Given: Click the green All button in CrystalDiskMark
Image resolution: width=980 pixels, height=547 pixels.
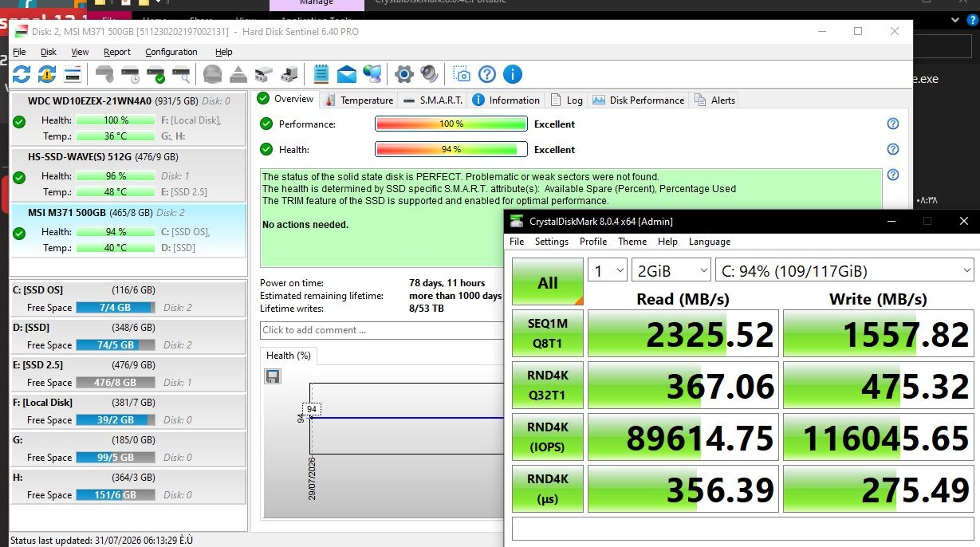Looking at the screenshot, I should tap(548, 281).
